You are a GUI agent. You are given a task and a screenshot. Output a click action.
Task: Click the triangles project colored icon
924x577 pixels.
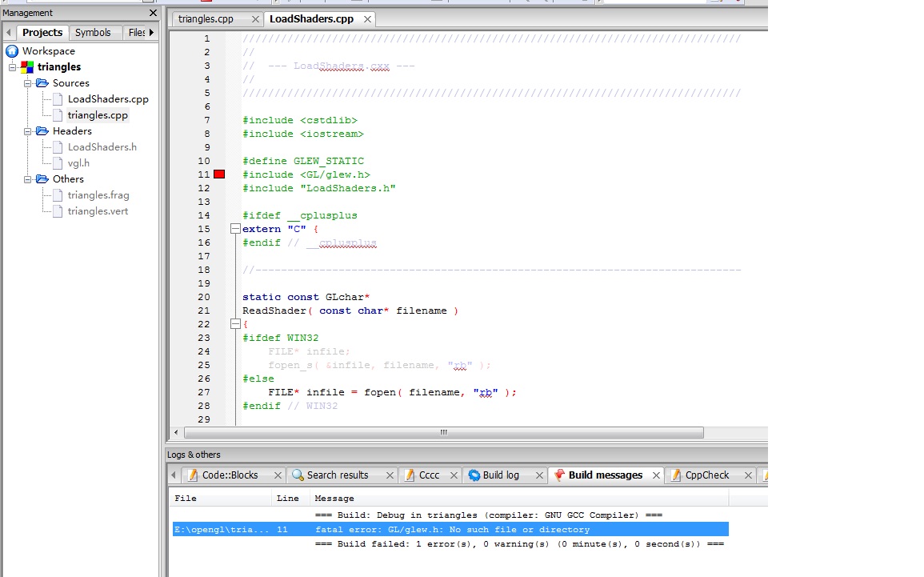coord(28,67)
